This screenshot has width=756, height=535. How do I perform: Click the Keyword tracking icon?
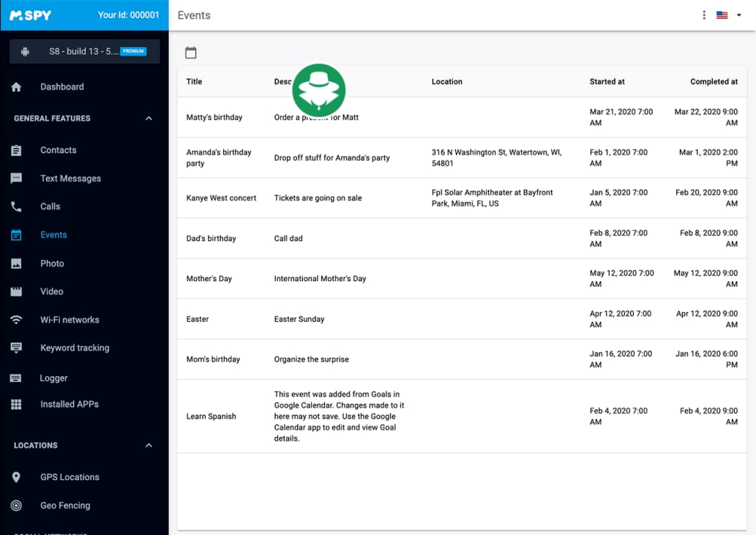[x=16, y=348]
